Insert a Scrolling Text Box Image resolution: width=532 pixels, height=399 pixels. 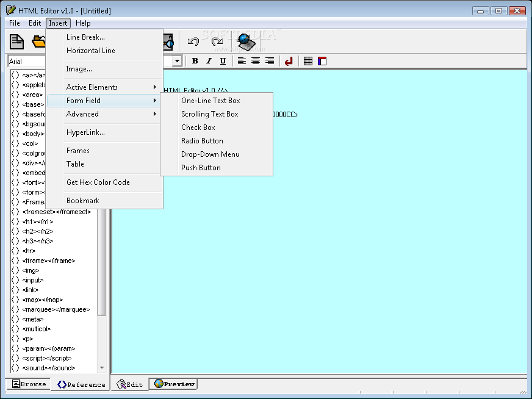[x=217, y=114]
